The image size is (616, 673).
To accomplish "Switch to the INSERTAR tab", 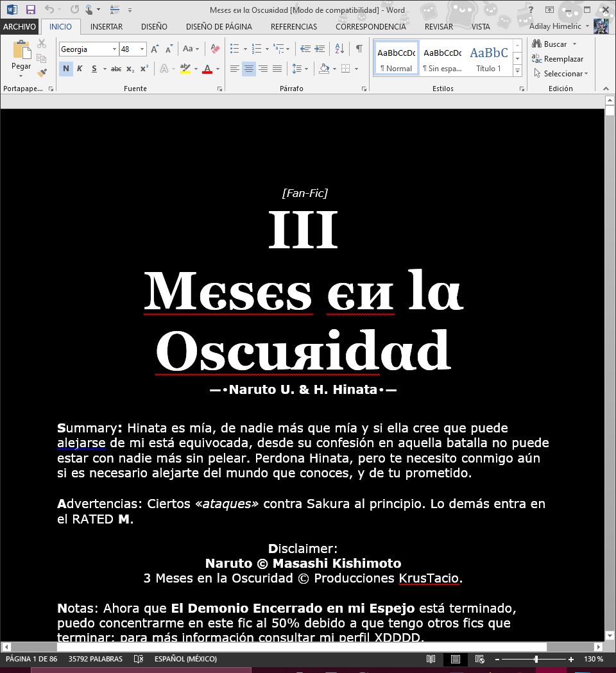I will (107, 26).
